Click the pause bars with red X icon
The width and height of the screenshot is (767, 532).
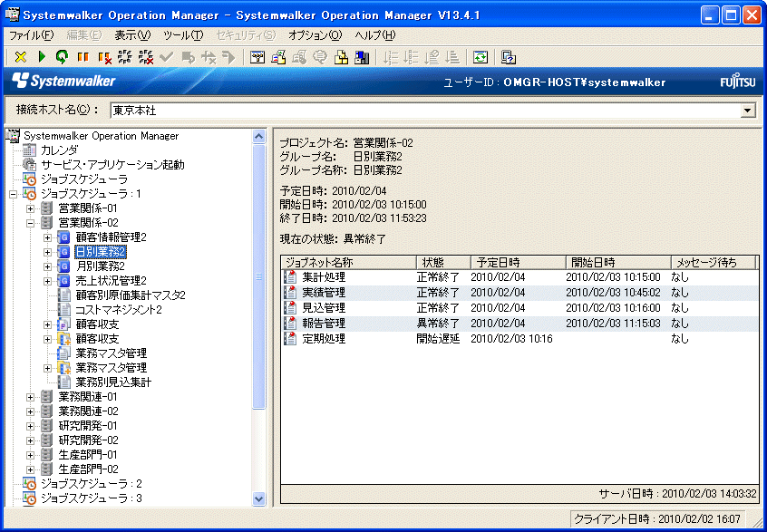pos(104,58)
